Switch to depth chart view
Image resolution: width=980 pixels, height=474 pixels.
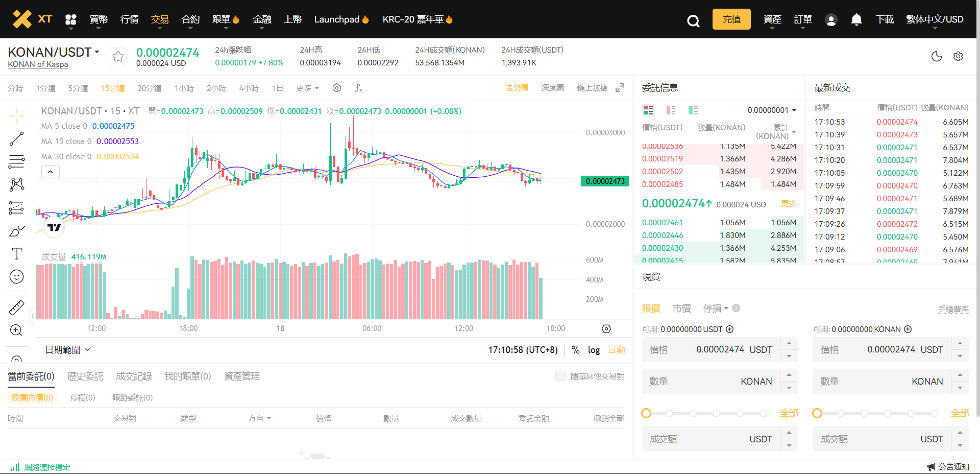pyautogui.click(x=553, y=88)
